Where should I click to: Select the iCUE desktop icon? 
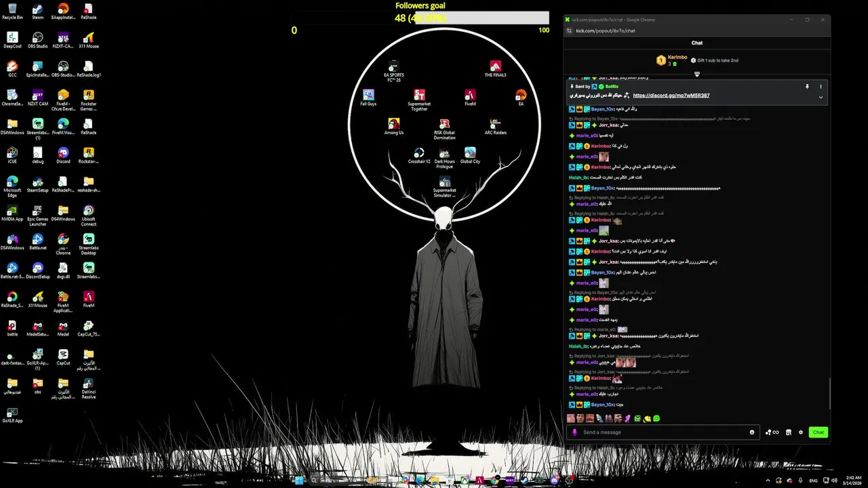click(x=12, y=155)
